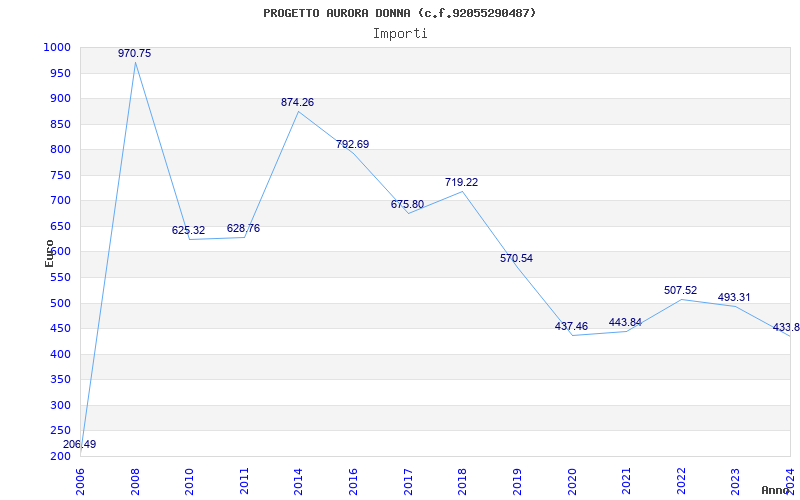Click the 2021 x-axis year label

tap(627, 481)
